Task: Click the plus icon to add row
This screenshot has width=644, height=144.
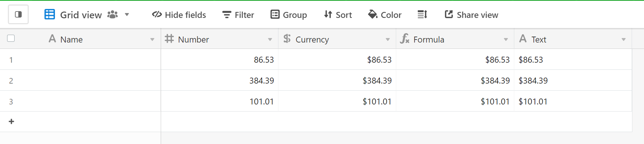Action: [11, 122]
